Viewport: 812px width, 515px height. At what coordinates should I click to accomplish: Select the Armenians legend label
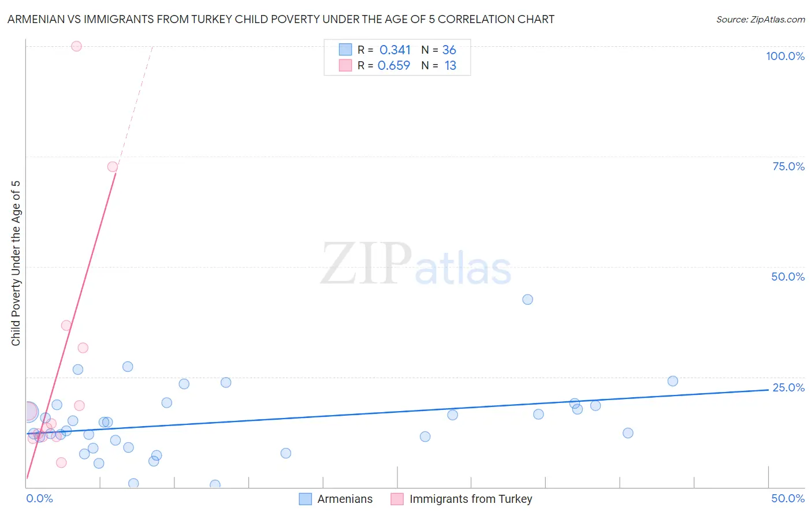coord(345,499)
